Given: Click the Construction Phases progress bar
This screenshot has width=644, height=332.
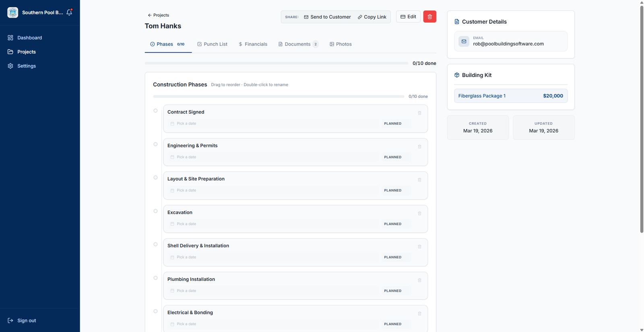Looking at the screenshot, I should (x=279, y=97).
